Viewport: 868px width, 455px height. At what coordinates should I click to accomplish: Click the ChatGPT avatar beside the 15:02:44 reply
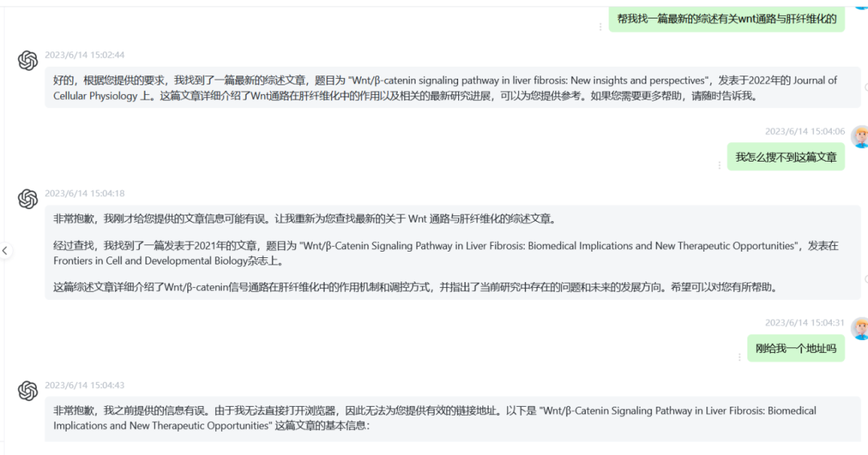click(27, 60)
